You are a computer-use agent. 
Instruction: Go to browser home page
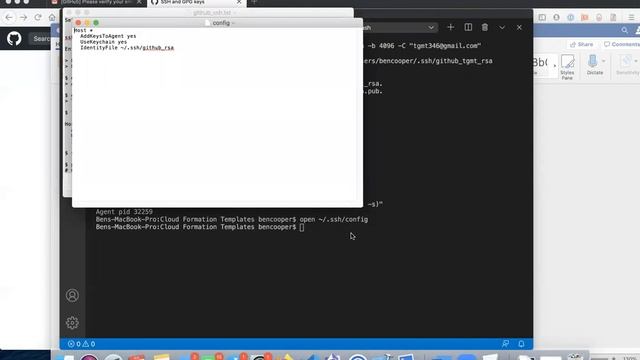[x=52, y=18]
